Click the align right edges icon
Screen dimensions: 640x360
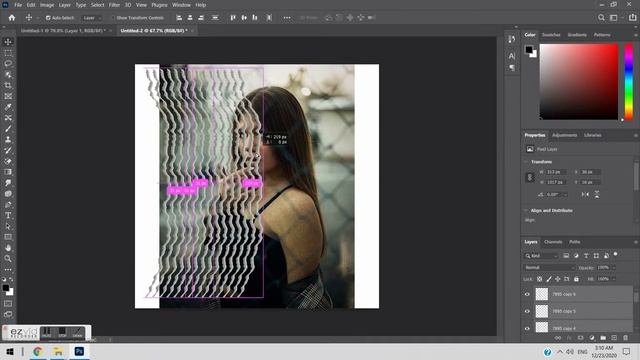coord(201,18)
